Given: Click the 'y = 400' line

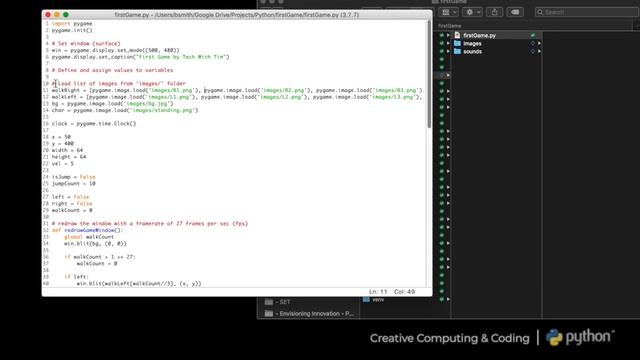Looking at the screenshot, I should pos(63,143).
